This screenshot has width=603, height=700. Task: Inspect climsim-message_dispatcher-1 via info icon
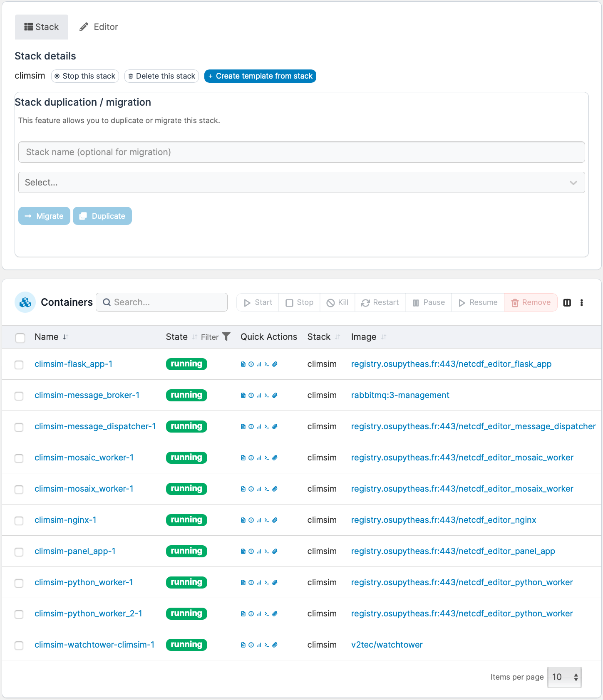point(251,427)
